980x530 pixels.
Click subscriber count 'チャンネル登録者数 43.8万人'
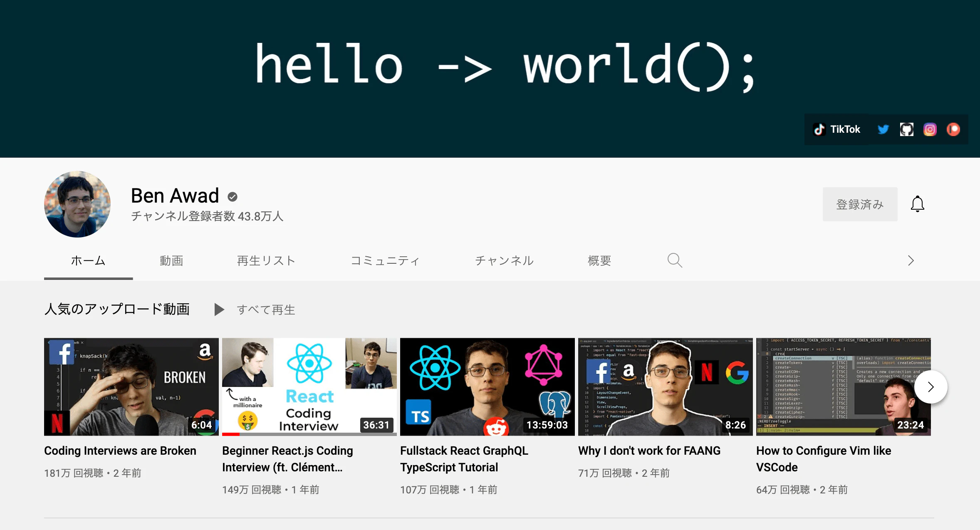click(x=207, y=216)
